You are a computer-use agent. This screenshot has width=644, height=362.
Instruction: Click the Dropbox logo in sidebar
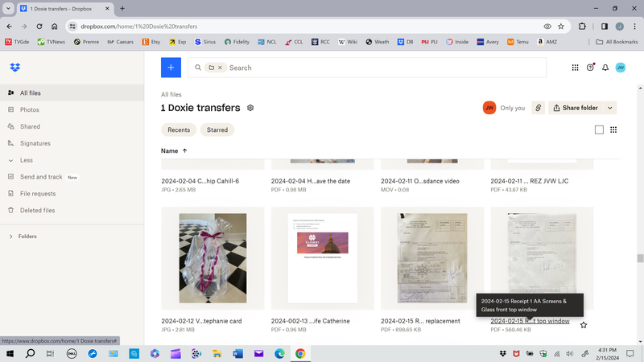coord(15,68)
